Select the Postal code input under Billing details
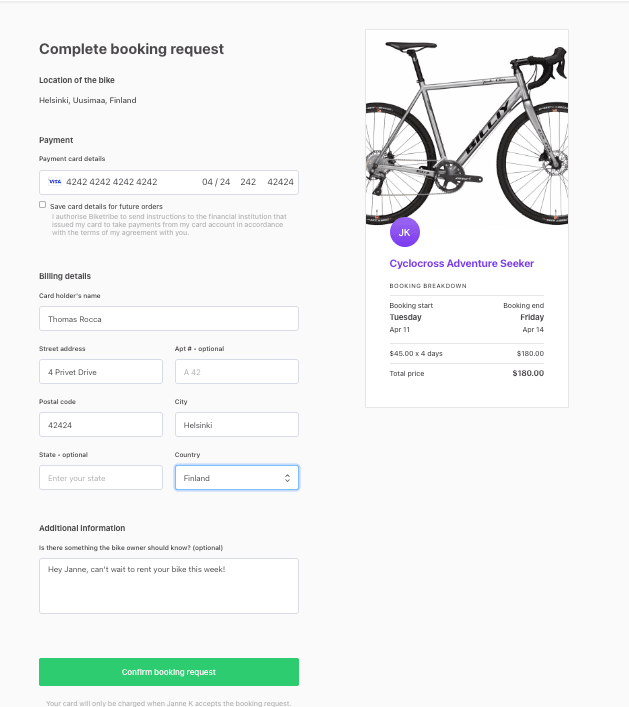 tap(101, 425)
